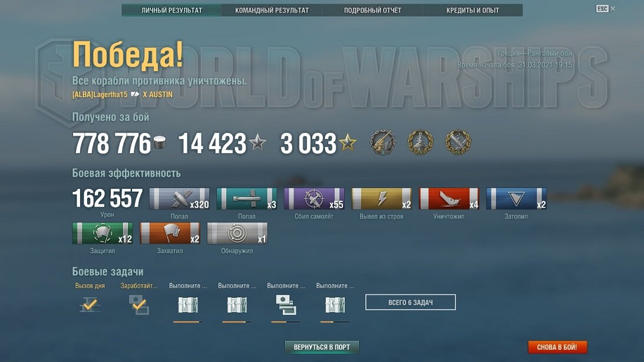Click the Вернуться в порт button

pyautogui.click(x=322, y=347)
